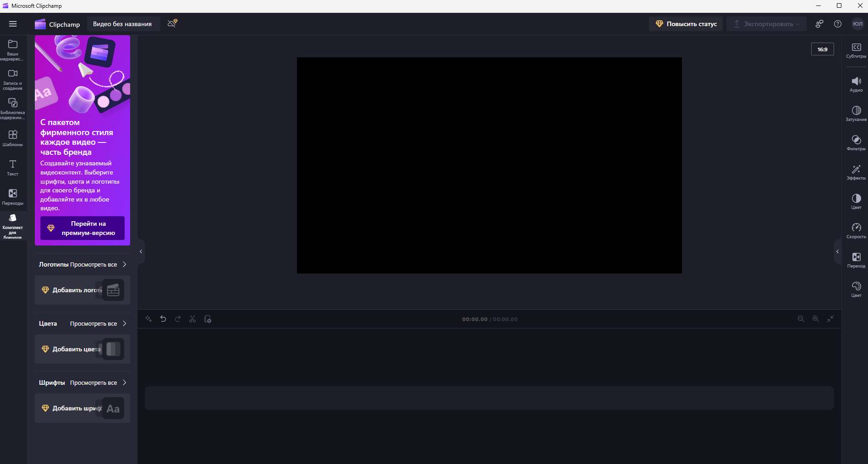The height and width of the screenshot is (464, 868).
Task: Open the palette Цвет panel
Action: 856,289
